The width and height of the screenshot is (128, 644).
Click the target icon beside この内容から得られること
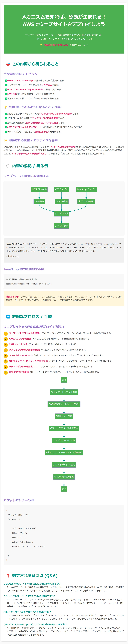(8, 64)
